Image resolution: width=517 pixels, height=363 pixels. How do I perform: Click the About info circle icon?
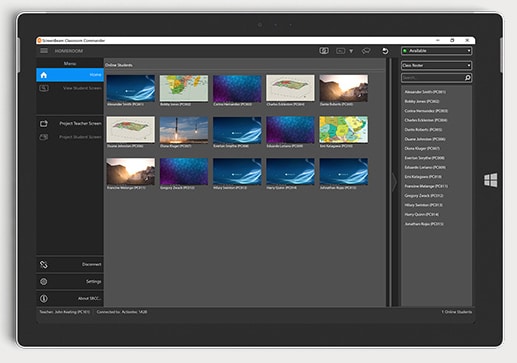(44, 298)
